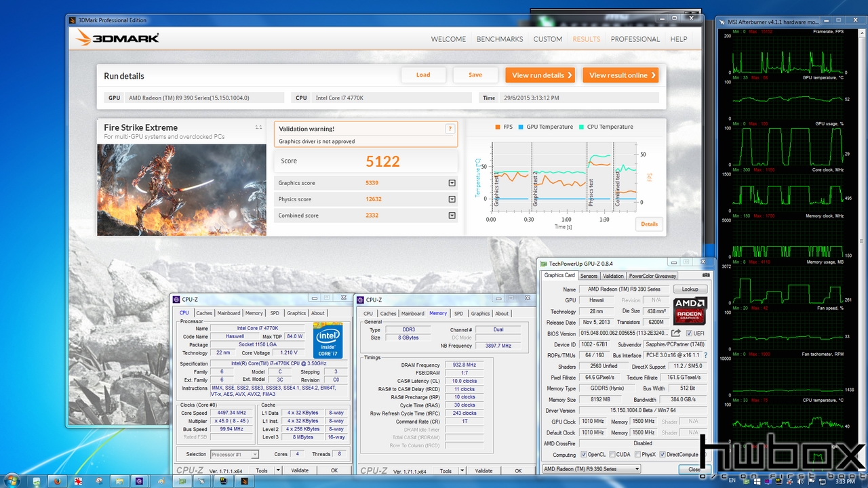Click the GPU-Z BIOS export share icon
Viewport: 868px width, 488px height.
(676, 333)
